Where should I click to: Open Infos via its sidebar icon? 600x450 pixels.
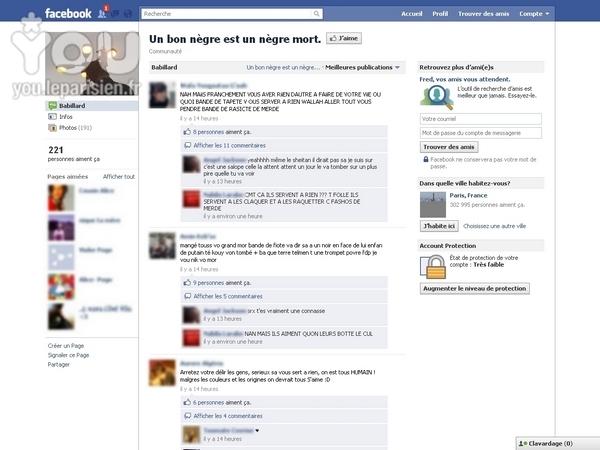coord(53,116)
